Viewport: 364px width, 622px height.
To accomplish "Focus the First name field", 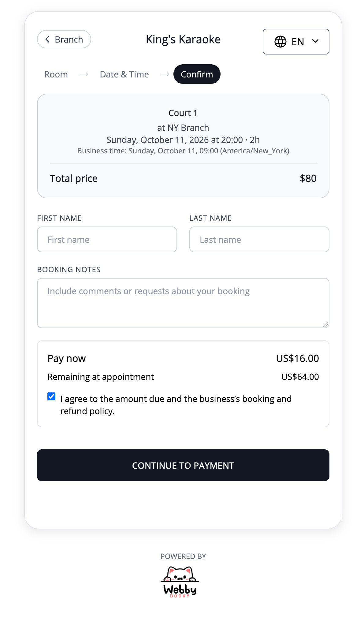I will click(107, 239).
